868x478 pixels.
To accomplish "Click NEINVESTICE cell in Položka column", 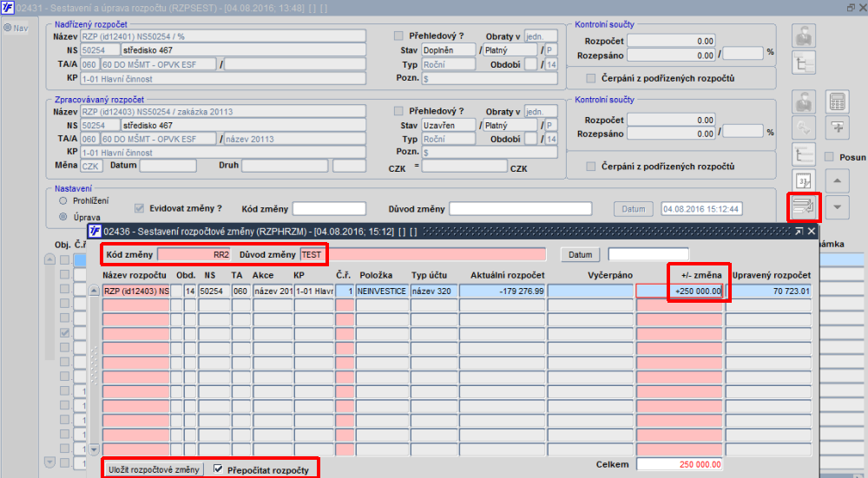I will pyautogui.click(x=382, y=291).
